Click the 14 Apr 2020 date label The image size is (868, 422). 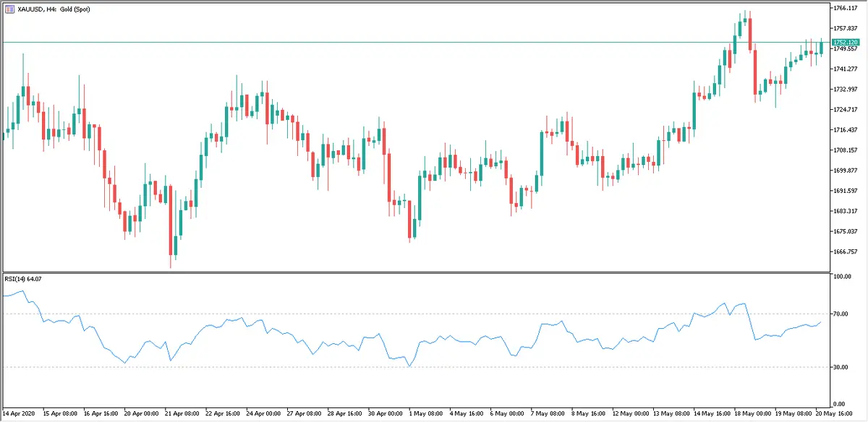click(20, 414)
